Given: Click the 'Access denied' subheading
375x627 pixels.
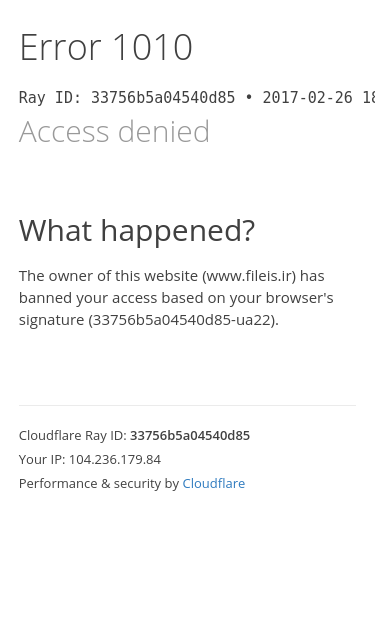Looking at the screenshot, I should coord(114,132).
